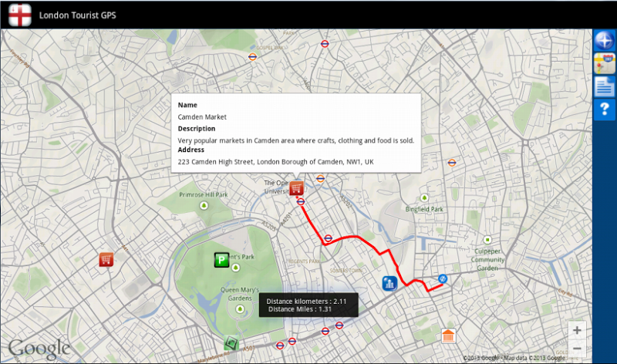Tap the Distance Miles : 1.31 text

coord(300,309)
